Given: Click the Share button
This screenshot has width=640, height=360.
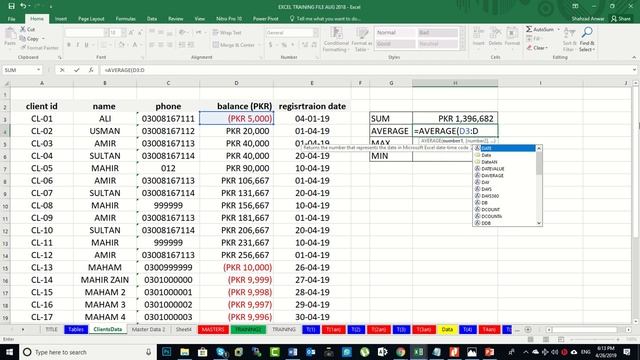Looking at the screenshot, I should click(621, 19).
